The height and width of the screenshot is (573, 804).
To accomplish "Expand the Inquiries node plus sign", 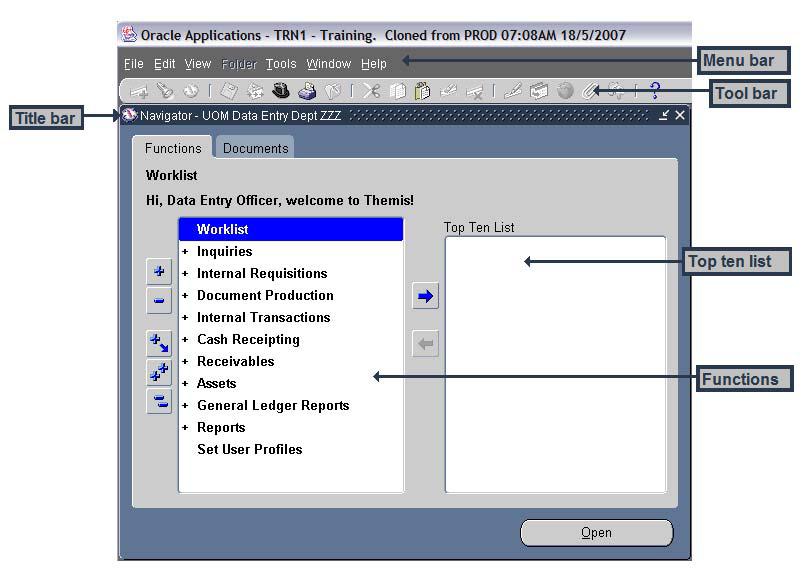I will click(185, 251).
